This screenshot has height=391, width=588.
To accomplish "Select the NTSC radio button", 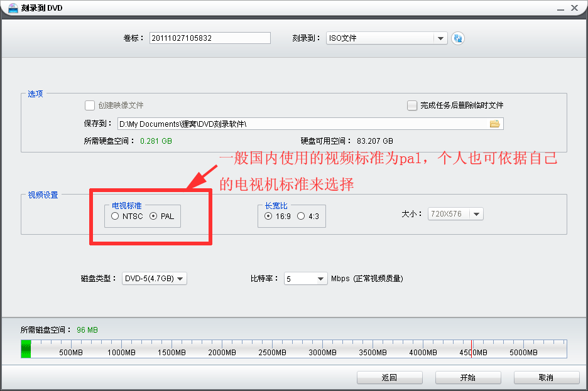I will 115,216.
